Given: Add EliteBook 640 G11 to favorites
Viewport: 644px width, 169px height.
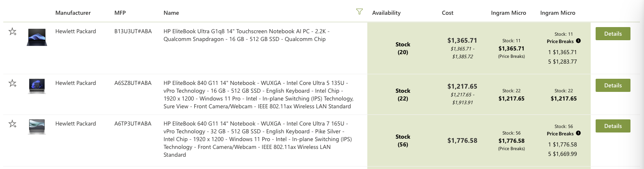Looking at the screenshot, I should [x=12, y=124].
